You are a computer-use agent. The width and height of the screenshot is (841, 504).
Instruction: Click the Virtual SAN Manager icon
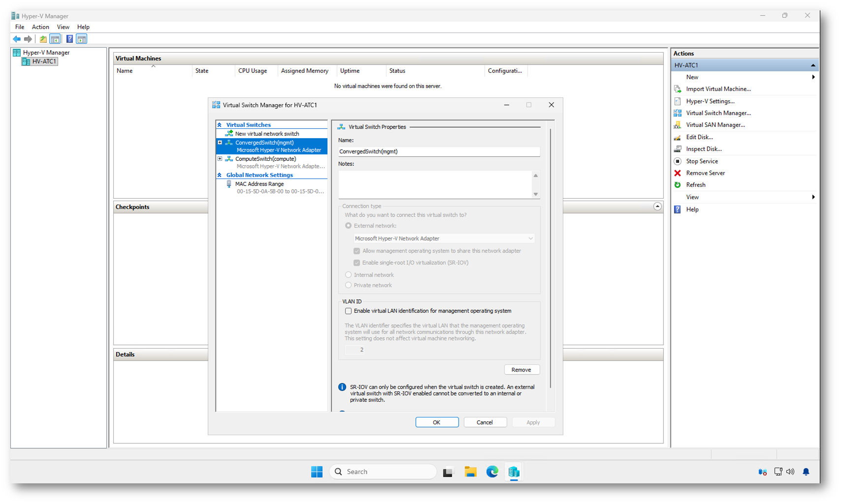(678, 125)
